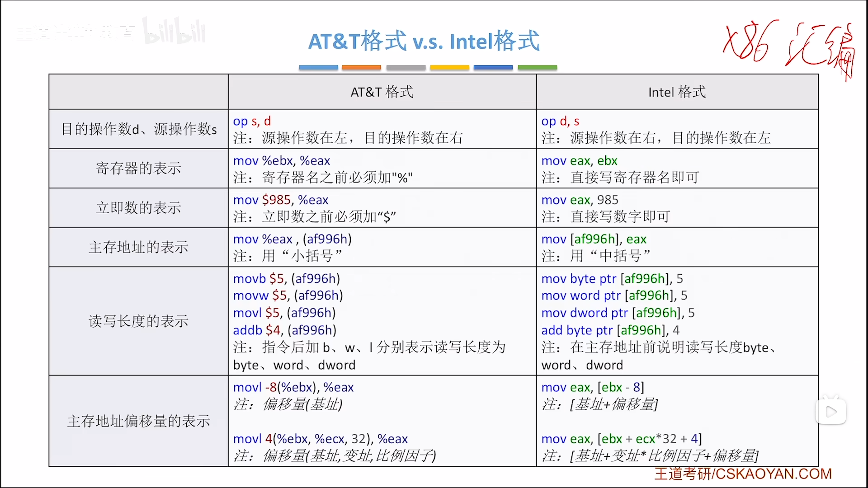Click the text "王道考研/CSKAOYAN.COM"
868x488 pixels.
click(743, 474)
